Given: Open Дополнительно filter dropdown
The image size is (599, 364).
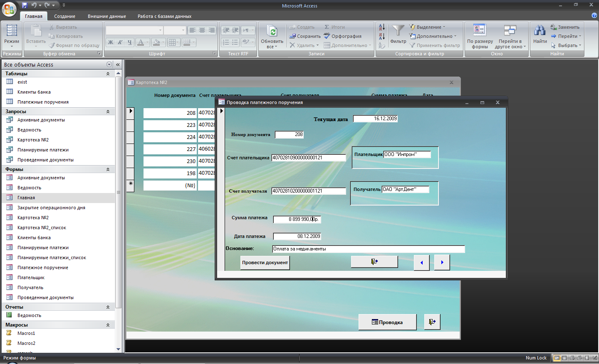Looking at the screenshot, I should point(433,36).
